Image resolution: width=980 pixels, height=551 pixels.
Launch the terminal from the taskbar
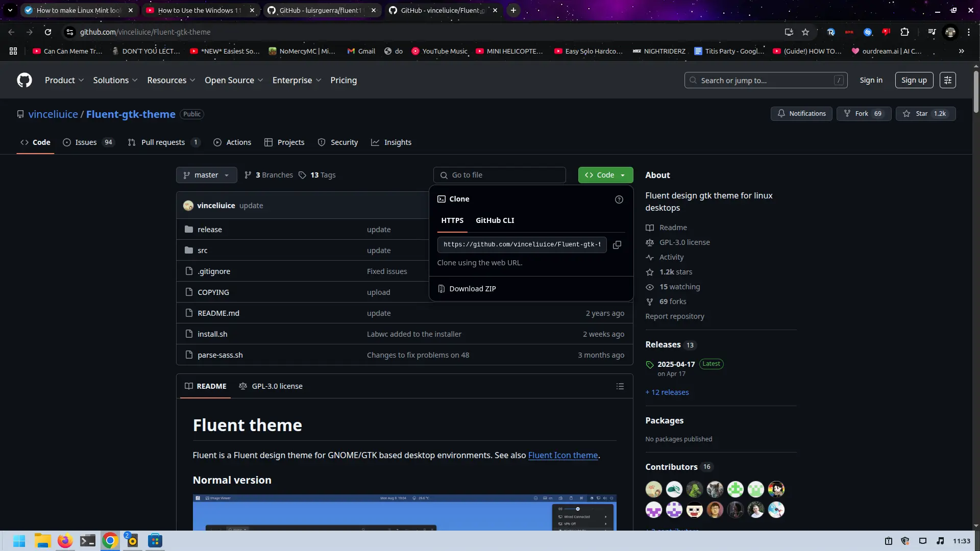coord(87,541)
